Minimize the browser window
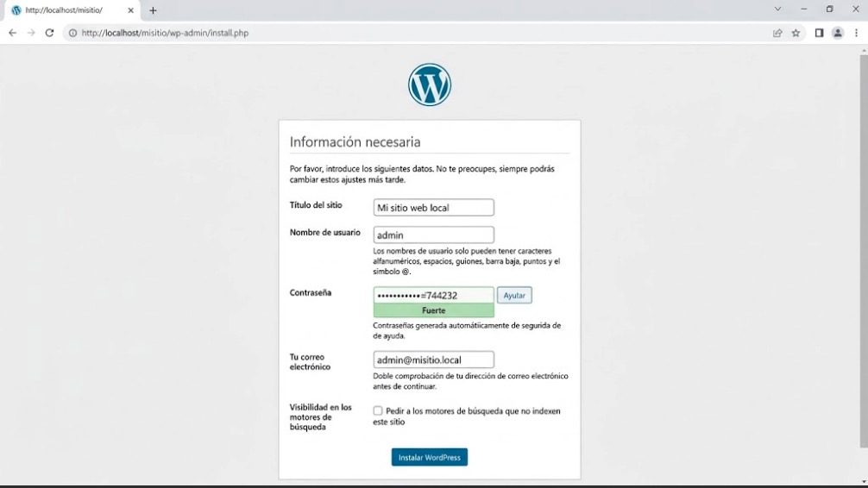This screenshot has height=488, width=868. 804,9
